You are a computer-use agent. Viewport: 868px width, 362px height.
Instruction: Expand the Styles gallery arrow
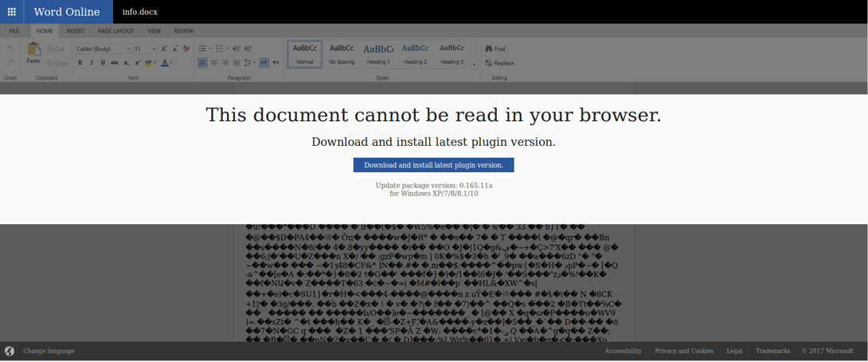(x=474, y=65)
